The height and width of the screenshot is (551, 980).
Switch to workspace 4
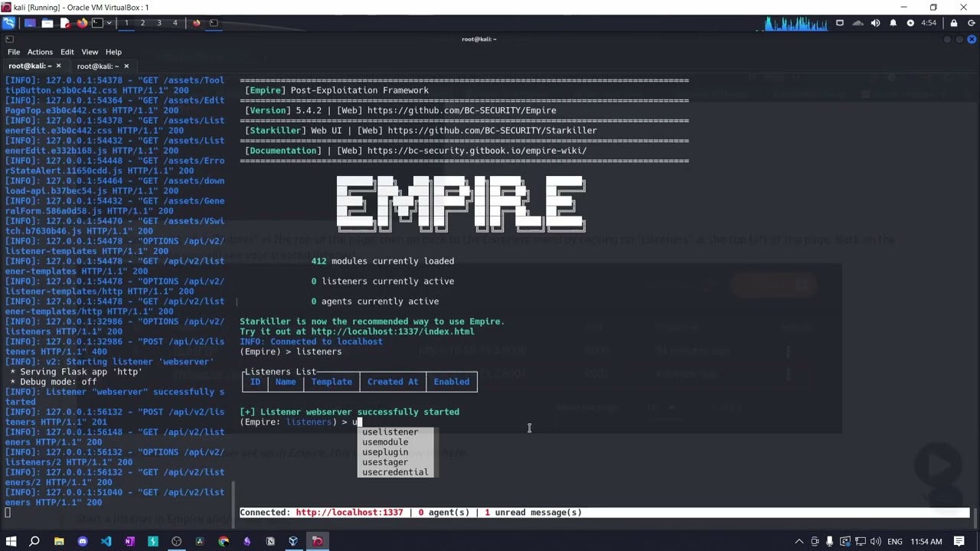click(x=175, y=23)
